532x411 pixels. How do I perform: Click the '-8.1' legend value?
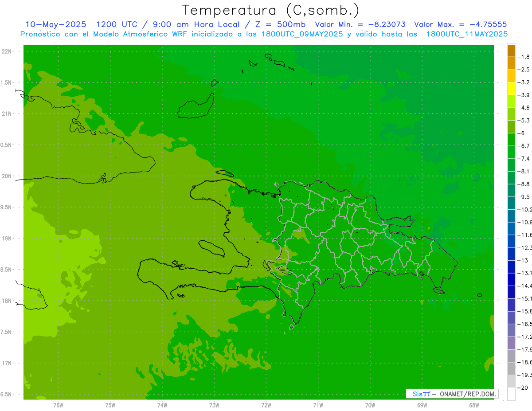point(524,171)
